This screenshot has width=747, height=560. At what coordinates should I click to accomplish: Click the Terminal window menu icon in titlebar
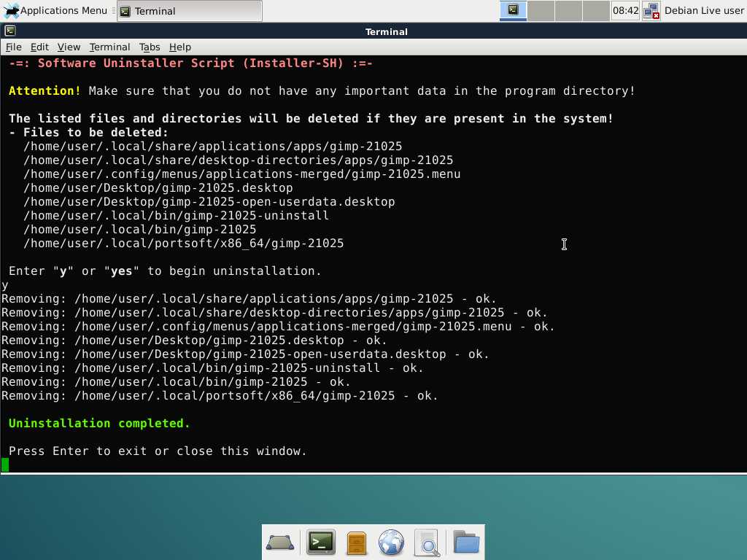pyautogui.click(x=10, y=31)
